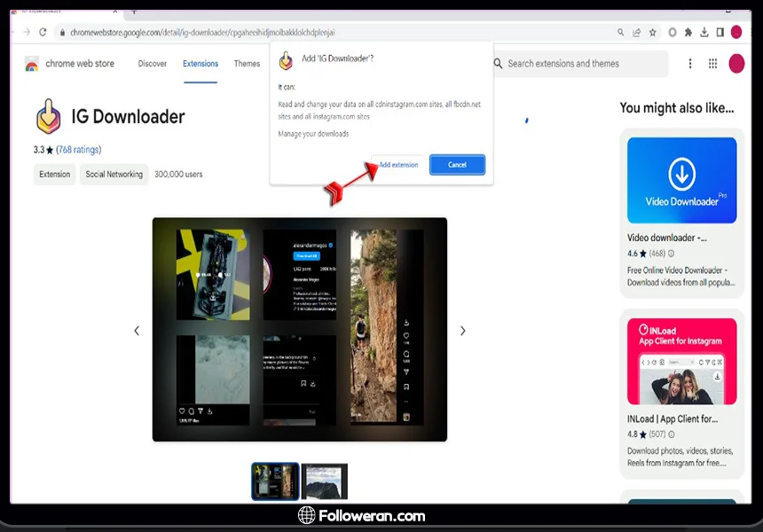This screenshot has height=532, width=763.
Task: Click the share page icon in address bar
Action: coord(636,32)
